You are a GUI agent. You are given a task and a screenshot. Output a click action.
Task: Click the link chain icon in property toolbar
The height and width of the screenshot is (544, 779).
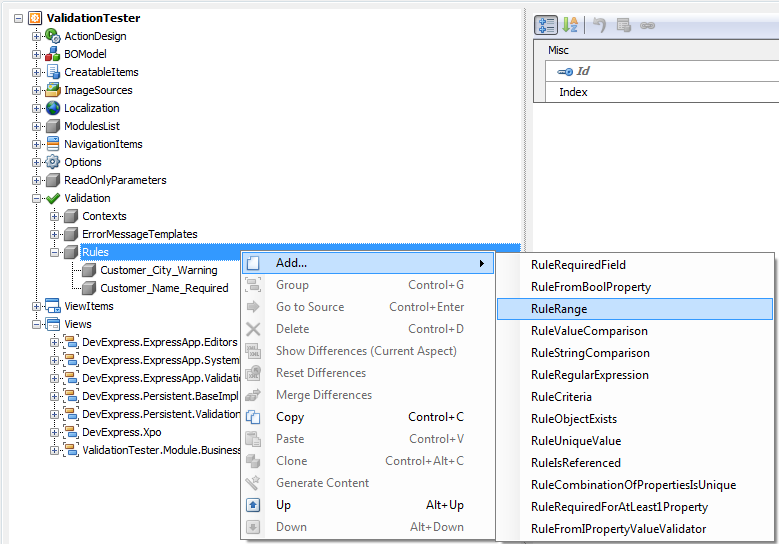(x=647, y=25)
